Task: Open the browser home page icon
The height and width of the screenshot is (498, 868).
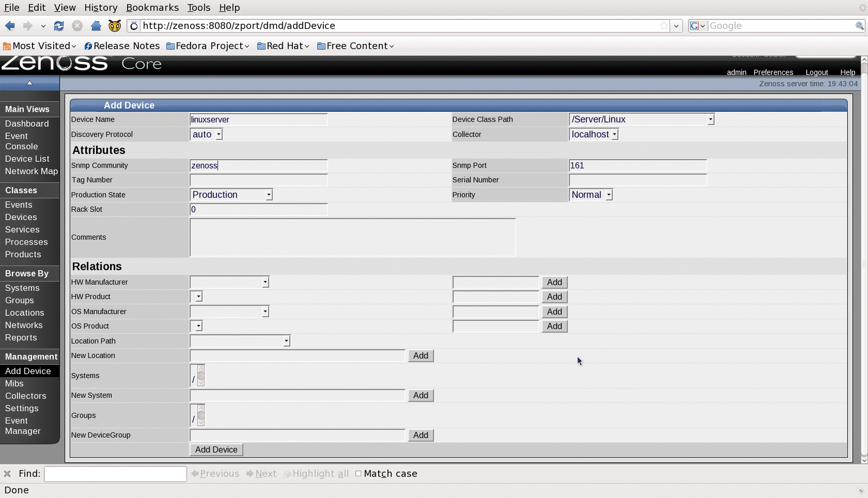Action: point(95,25)
